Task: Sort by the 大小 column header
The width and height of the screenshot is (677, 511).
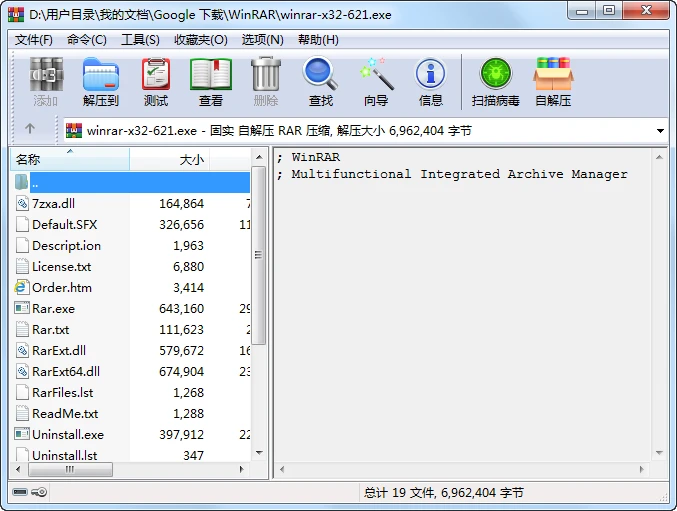Action: [x=170, y=160]
